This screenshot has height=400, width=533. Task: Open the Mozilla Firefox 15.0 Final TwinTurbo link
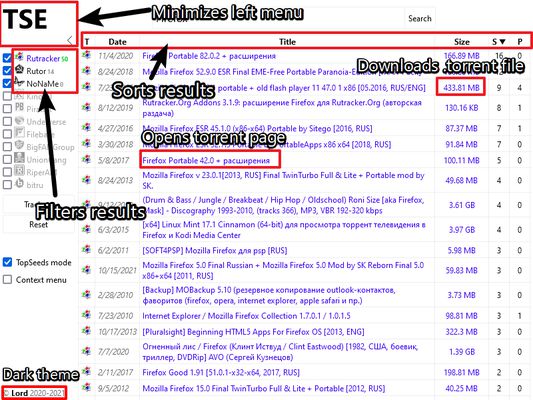coord(263,388)
